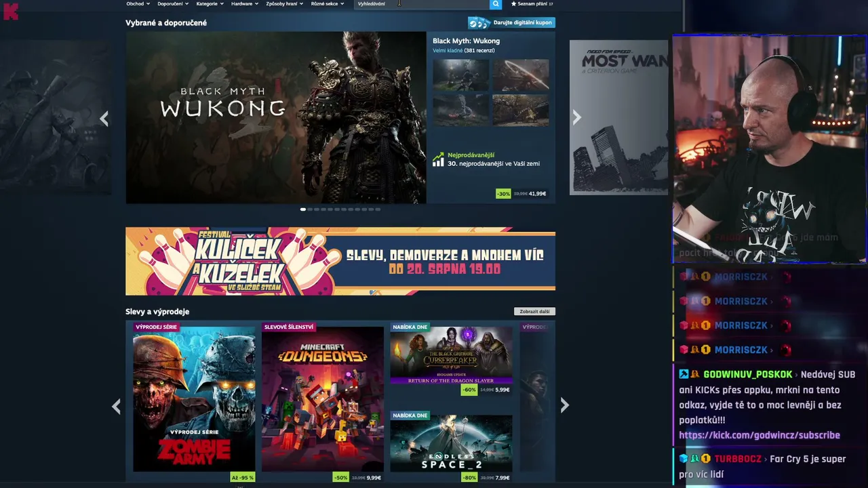Open the Festival Kuliček a Kuželek banner

point(340,261)
